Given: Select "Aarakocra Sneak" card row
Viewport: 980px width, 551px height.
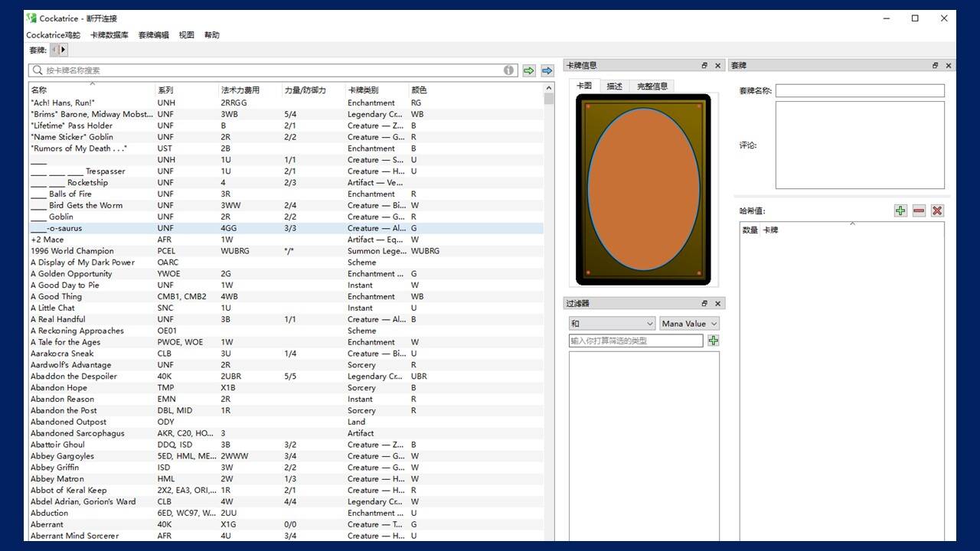Looking at the screenshot, I should click(x=286, y=354).
